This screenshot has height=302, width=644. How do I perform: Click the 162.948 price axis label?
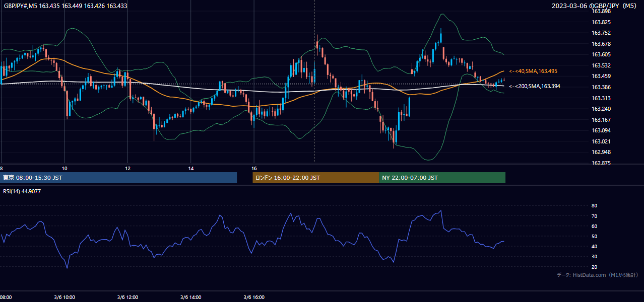tap(601, 152)
